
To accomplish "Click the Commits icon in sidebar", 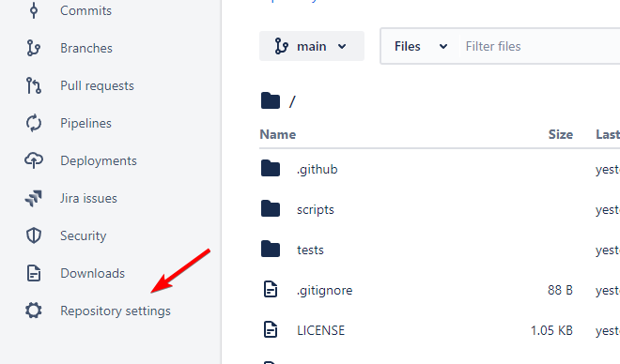I will [x=34, y=10].
